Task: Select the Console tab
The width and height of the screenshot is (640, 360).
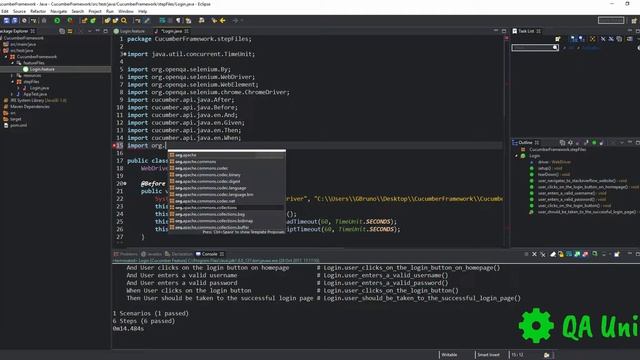Action: coord(209,254)
